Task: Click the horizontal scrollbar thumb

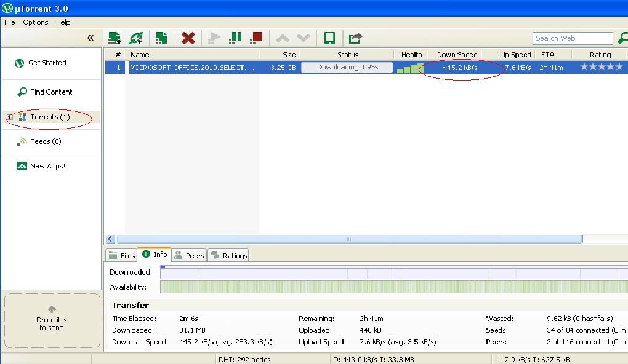Action: click(349, 239)
